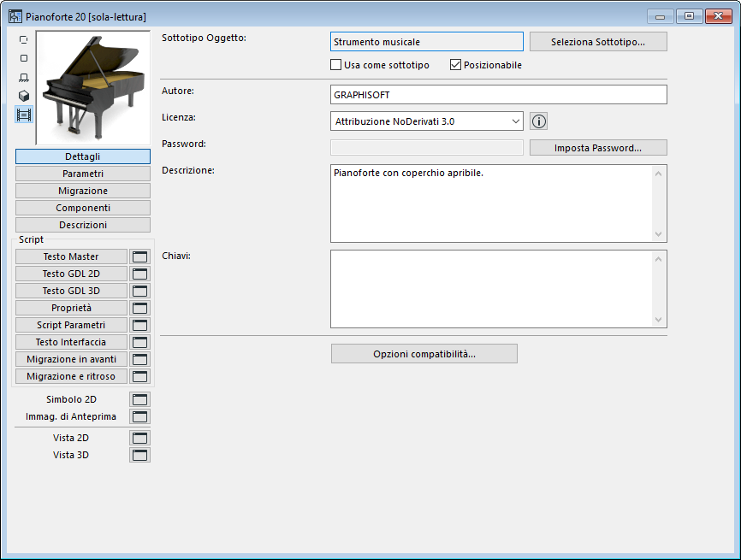Open Testo Interfaccia window icon
This screenshot has width=741, height=560.
[x=139, y=342]
